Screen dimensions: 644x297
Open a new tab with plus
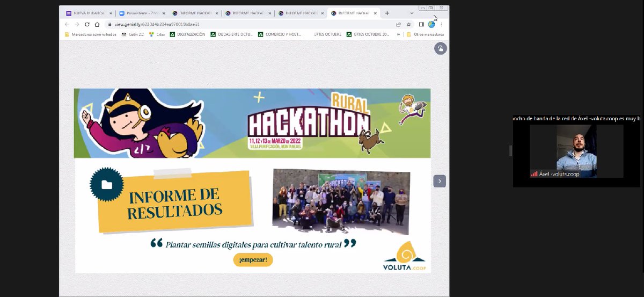[387, 13]
